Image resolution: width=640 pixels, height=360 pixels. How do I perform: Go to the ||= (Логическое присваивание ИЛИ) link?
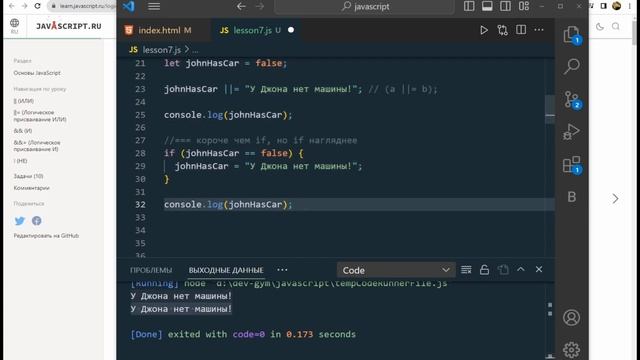(40, 116)
